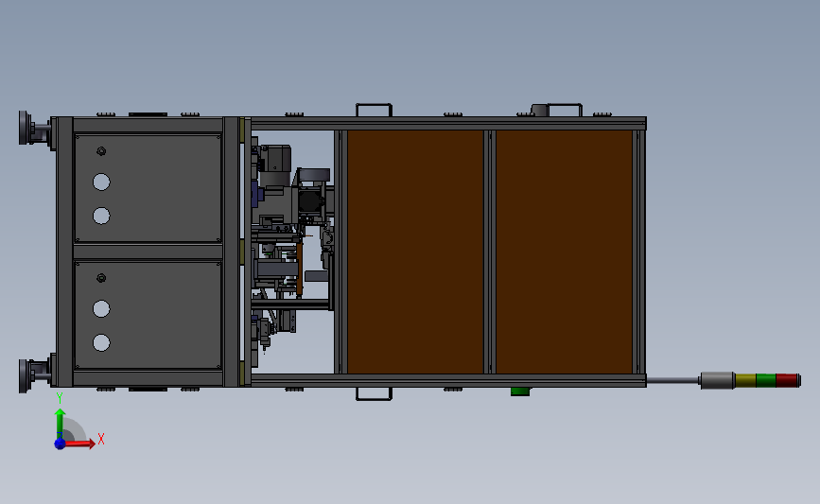Select the handle on the bottom frame edge
The image size is (820, 504).
tap(374, 393)
